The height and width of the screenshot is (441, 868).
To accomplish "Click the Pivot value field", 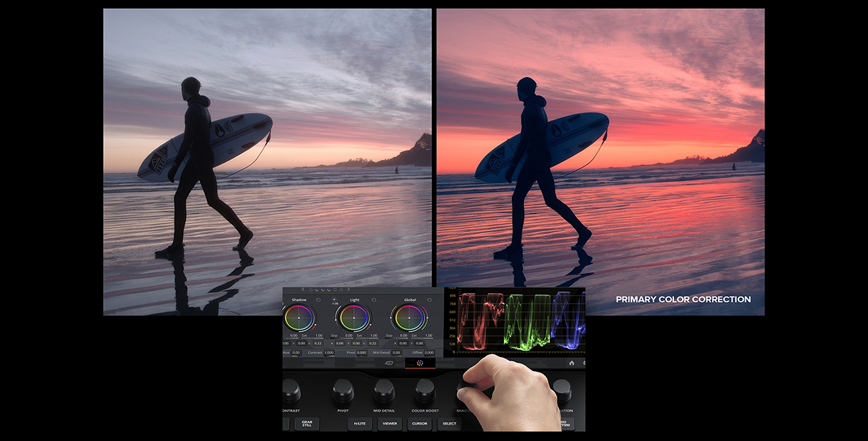I will pyautogui.click(x=361, y=353).
